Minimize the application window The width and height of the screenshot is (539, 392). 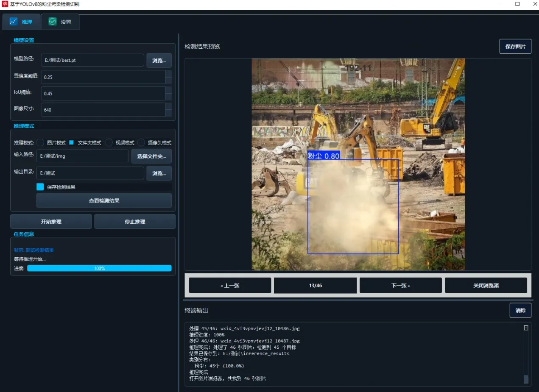pyautogui.click(x=500, y=4)
